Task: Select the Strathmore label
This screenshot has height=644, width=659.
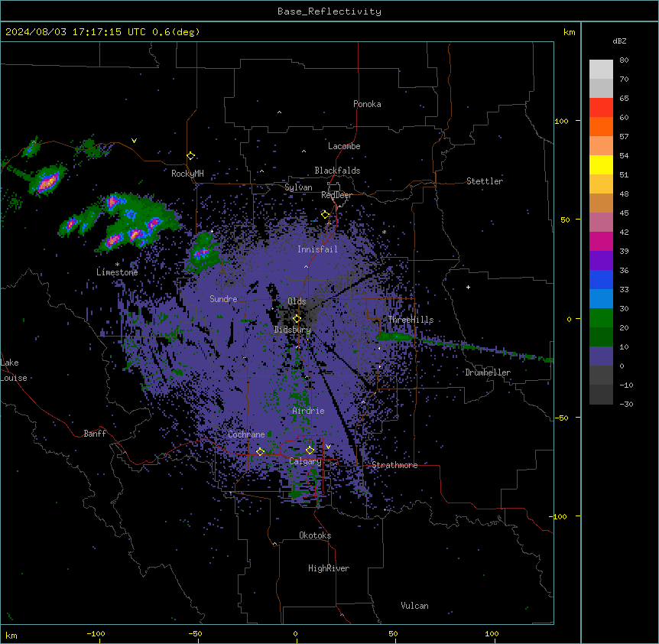Action: [394, 465]
